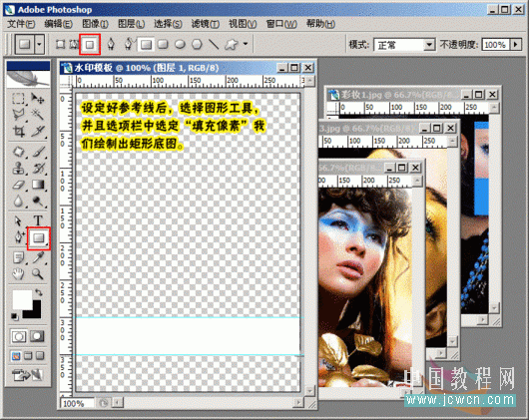Open the opacity slider arrow
The width and height of the screenshot is (529, 420).
516,45
